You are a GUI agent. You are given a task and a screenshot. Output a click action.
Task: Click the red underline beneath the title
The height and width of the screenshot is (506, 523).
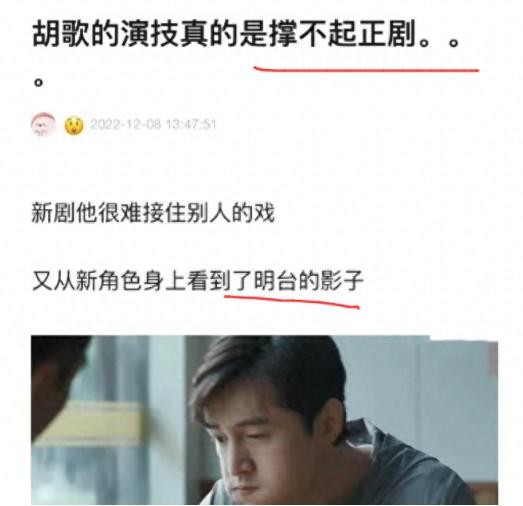[x=366, y=69]
